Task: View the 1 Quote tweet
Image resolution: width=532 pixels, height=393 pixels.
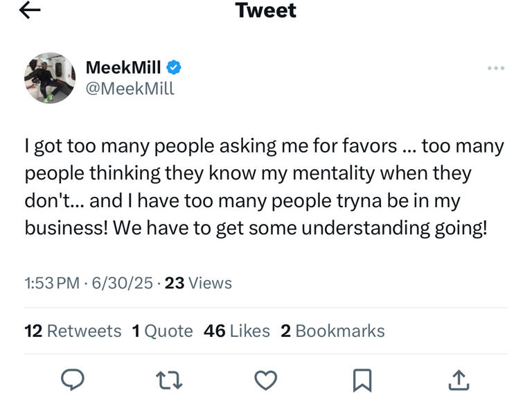Action: point(162,331)
